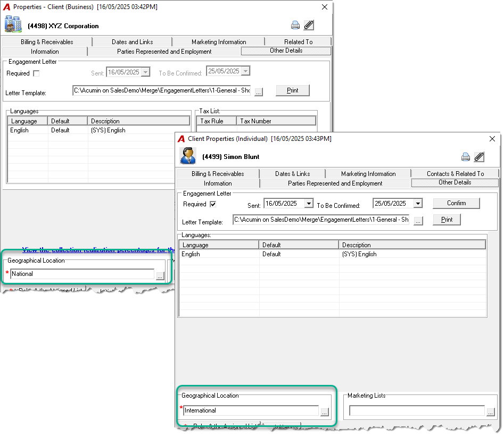
Task: Browse Geographical Location for International field
Action: coord(325,412)
